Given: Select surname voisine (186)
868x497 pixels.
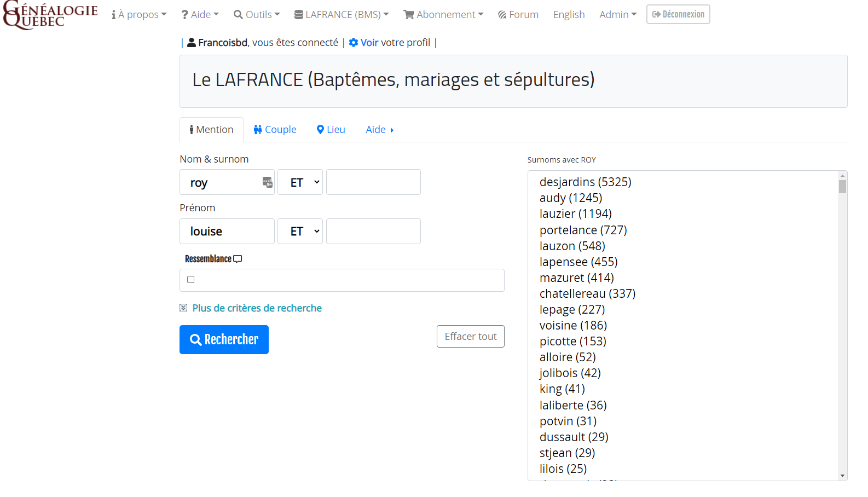Looking at the screenshot, I should (574, 325).
